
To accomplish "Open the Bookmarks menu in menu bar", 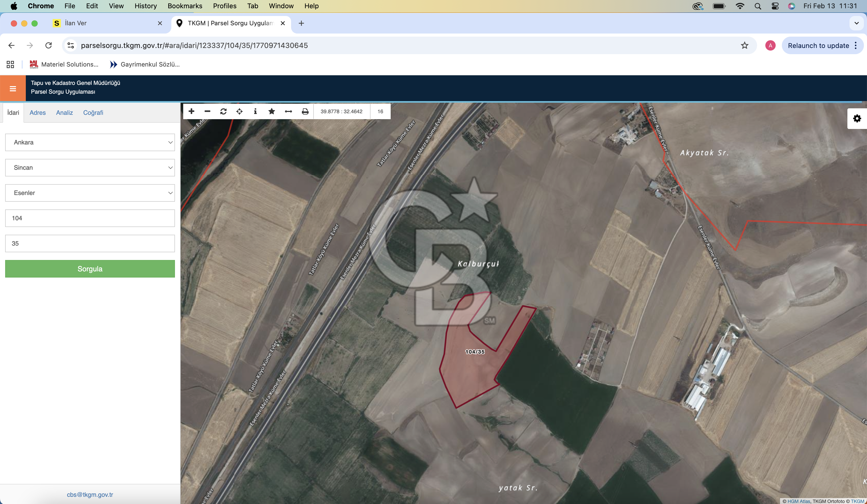I will (185, 6).
